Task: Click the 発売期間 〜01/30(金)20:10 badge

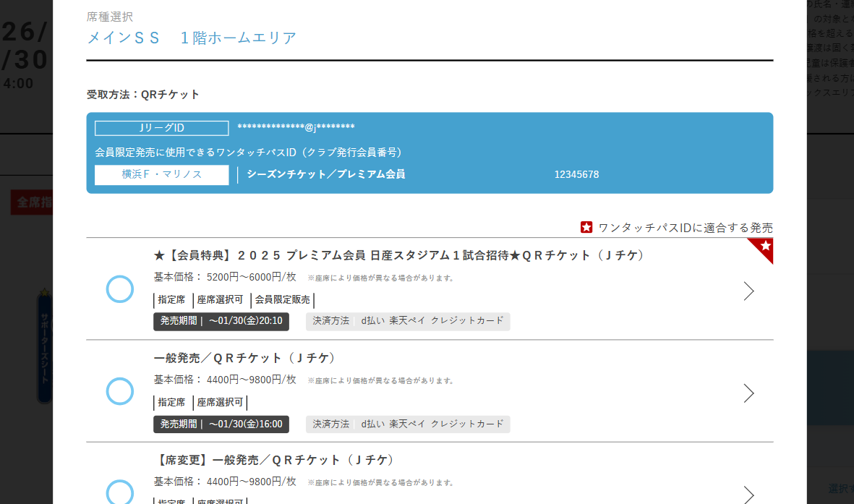Action: [221, 321]
